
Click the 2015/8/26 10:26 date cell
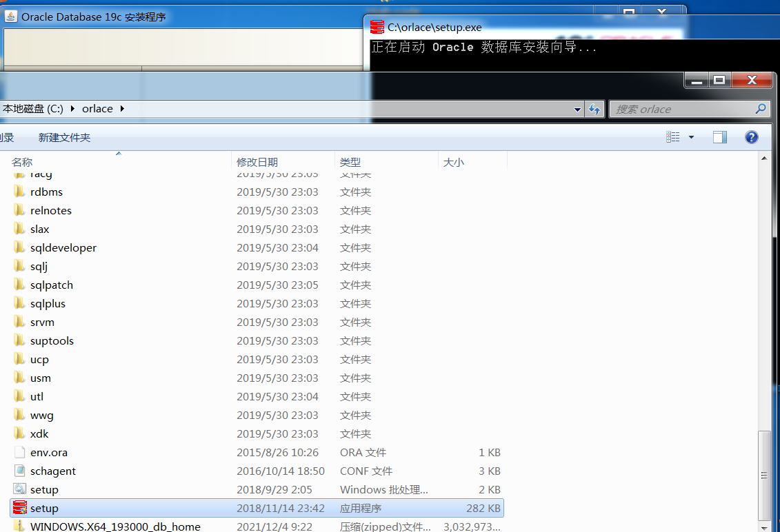pyautogui.click(x=277, y=453)
